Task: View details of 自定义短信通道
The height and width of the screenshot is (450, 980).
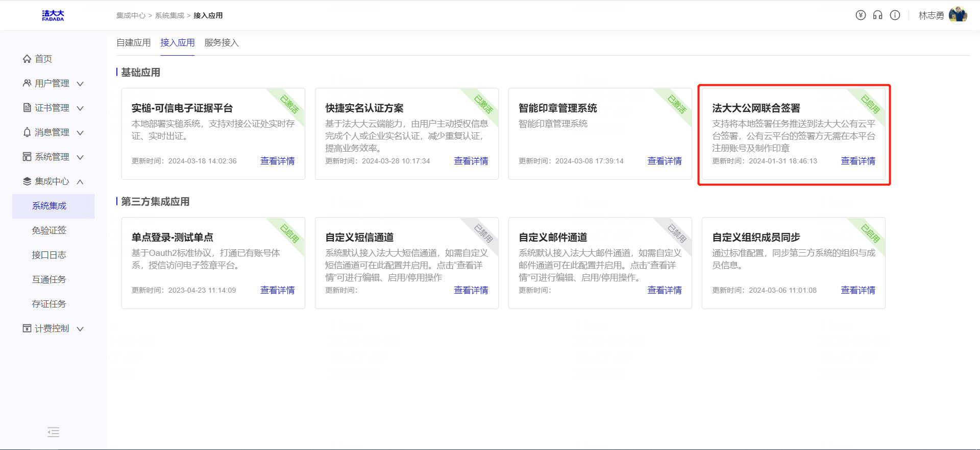Action: tap(471, 290)
